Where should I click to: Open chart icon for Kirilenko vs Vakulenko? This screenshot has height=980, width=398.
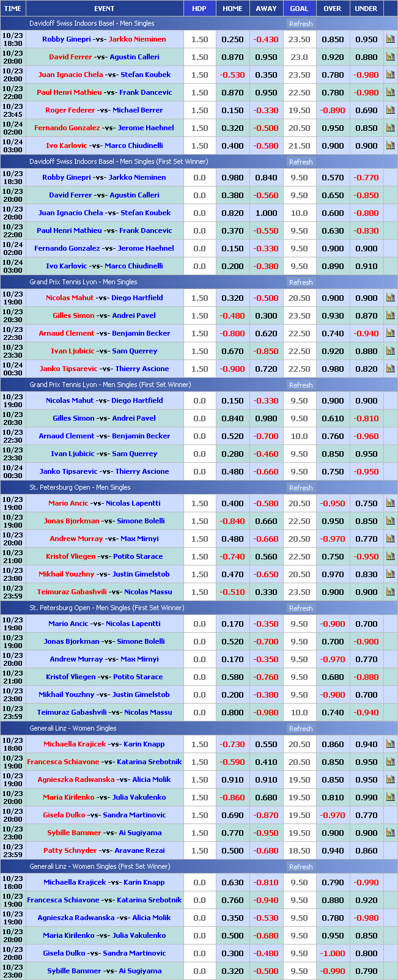click(x=390, y=797)
